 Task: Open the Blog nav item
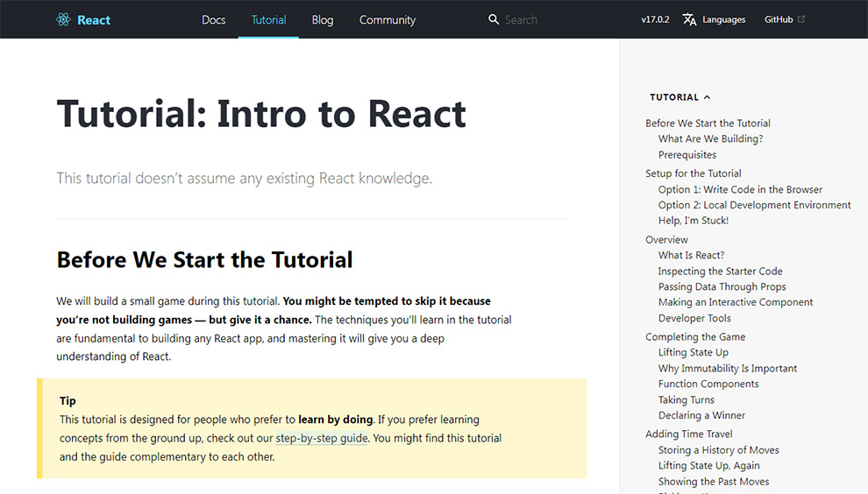tap(322, 20)
